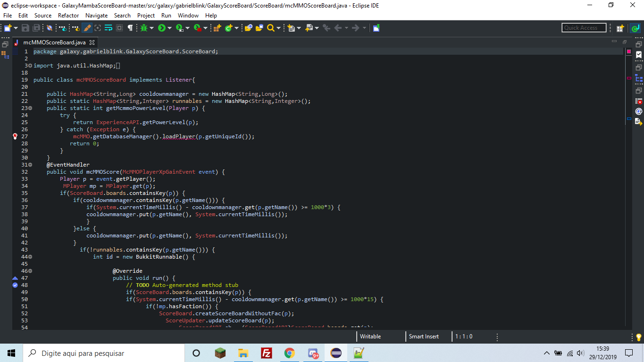Click the Save All toolbar icon
The width and height of the screenshot is (644, 362).
36,28
